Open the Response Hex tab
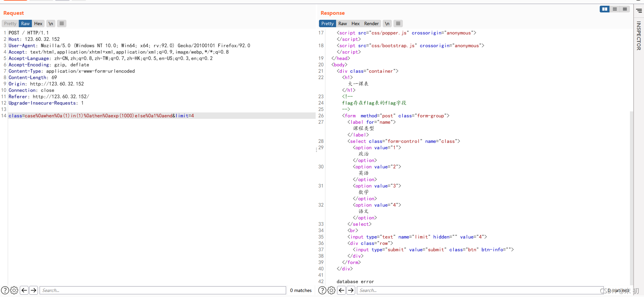 [356, 23]
